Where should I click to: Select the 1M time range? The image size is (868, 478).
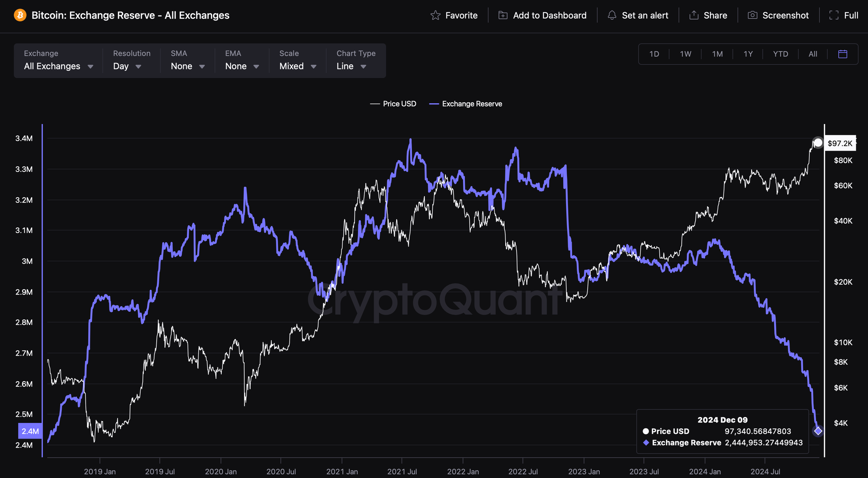coord(717,54)
